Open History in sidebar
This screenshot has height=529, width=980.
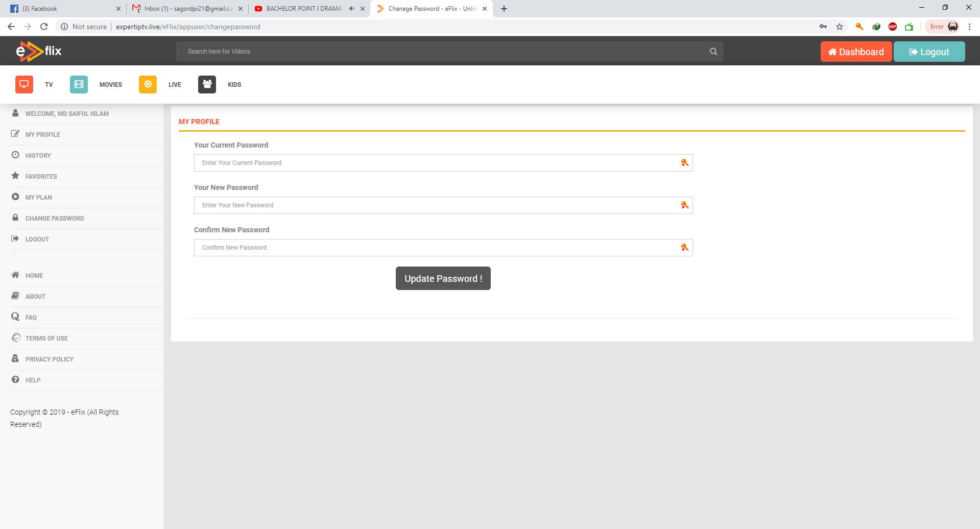(38, 156)
